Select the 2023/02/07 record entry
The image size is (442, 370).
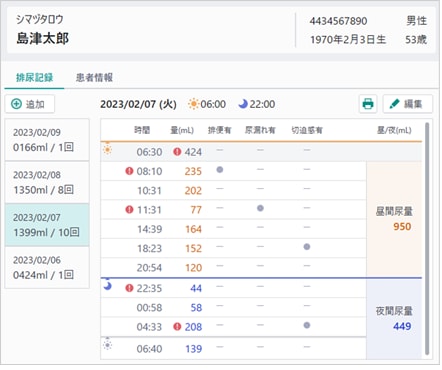(47, 225)
